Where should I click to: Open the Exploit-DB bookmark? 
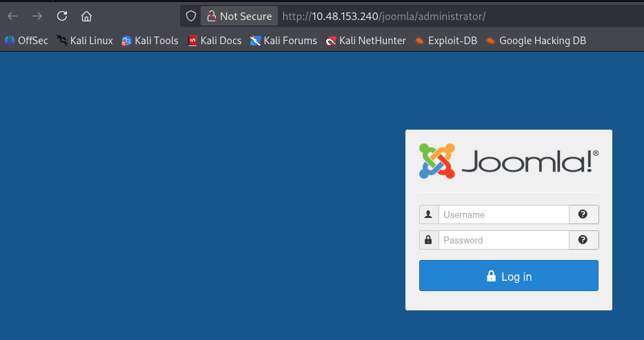[x=446, y=41]
